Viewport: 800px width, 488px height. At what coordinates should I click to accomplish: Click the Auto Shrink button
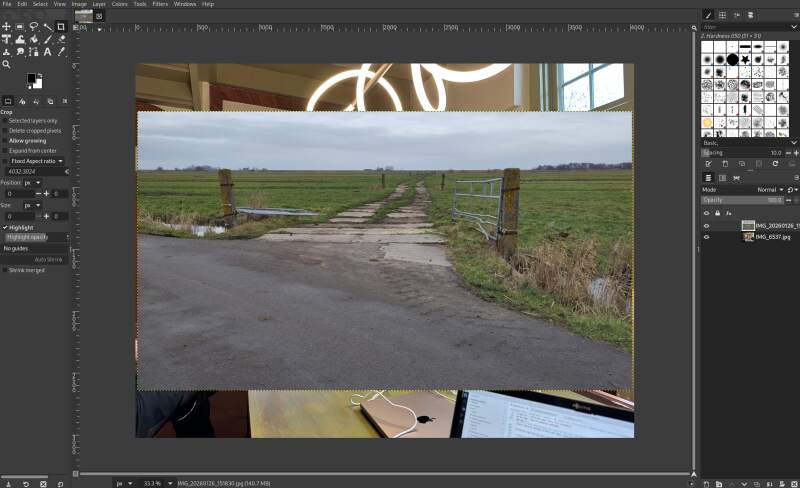click(x=35, y=260)
